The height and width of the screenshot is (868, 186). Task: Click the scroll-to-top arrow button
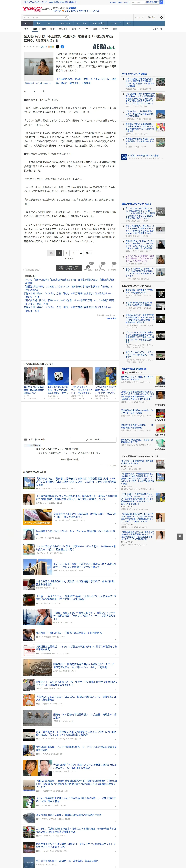click(x=180, y=536)
